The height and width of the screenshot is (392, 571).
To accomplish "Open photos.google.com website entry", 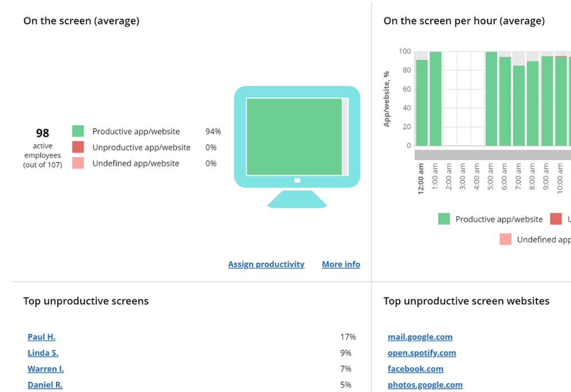I will (x=425, y=385).
